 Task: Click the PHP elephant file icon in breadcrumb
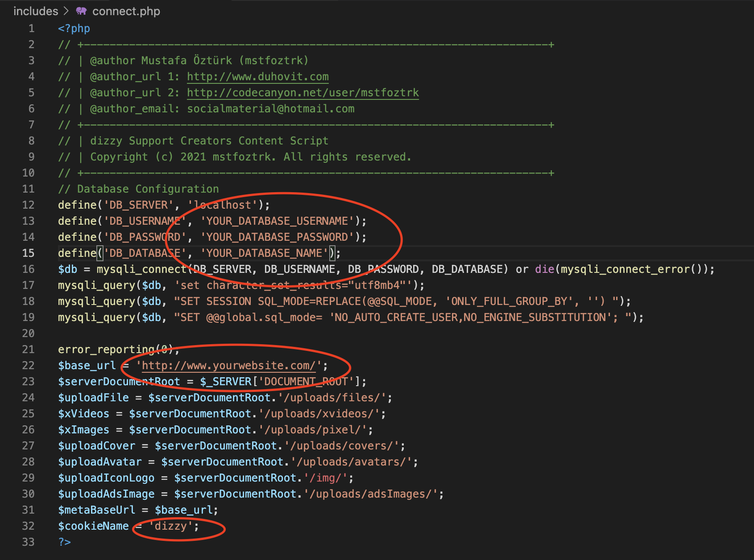(x=81, y=11)
